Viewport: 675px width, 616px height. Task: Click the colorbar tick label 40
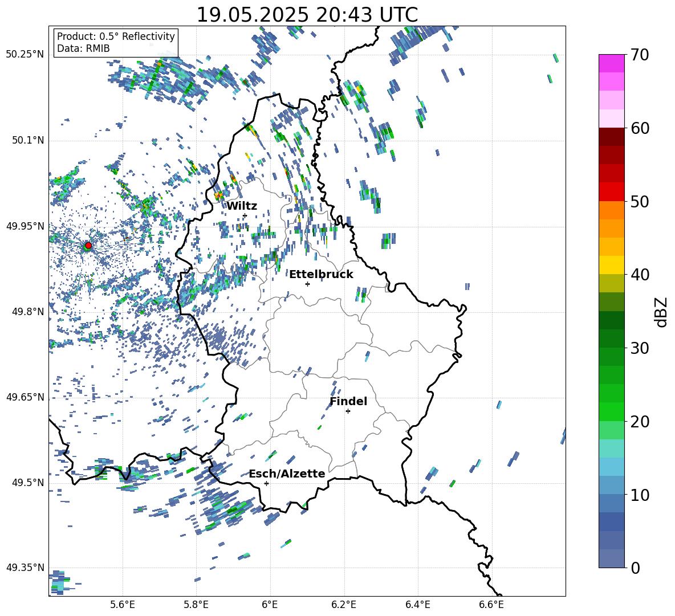coord(640,275)
